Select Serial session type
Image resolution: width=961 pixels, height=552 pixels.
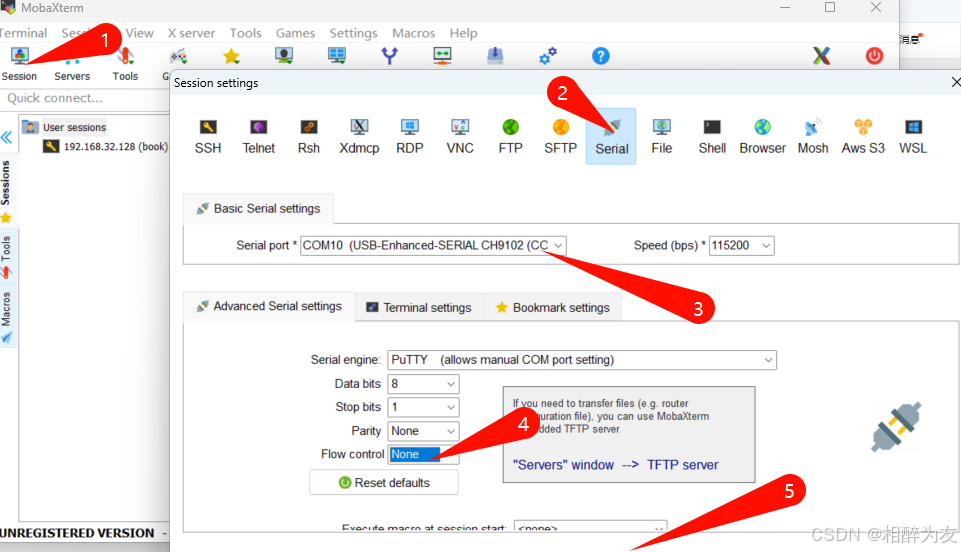[611, 137]
